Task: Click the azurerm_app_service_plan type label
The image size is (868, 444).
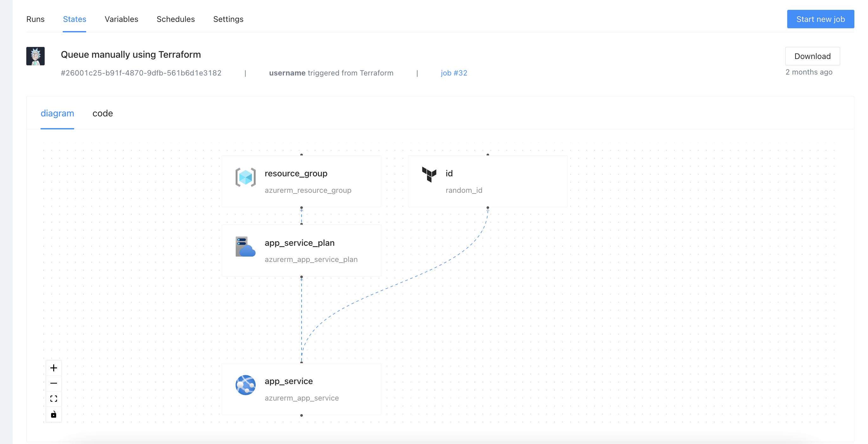Action: (x=311, y=259)
